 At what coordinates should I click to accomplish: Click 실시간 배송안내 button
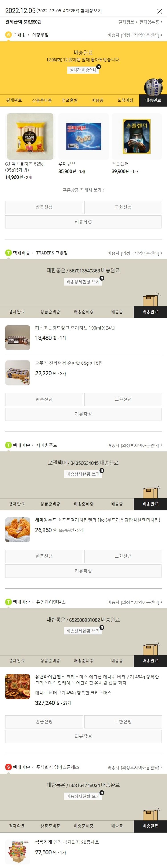(x=83, y=70)
